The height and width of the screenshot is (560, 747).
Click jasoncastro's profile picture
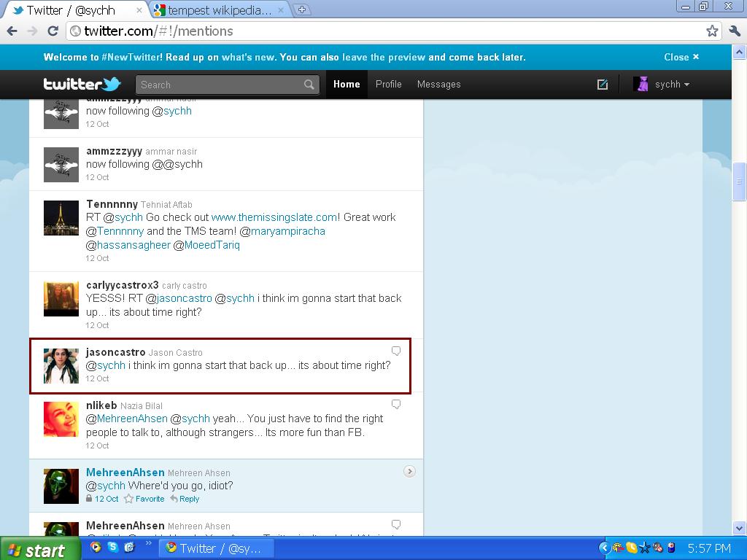tap(61, 366)
